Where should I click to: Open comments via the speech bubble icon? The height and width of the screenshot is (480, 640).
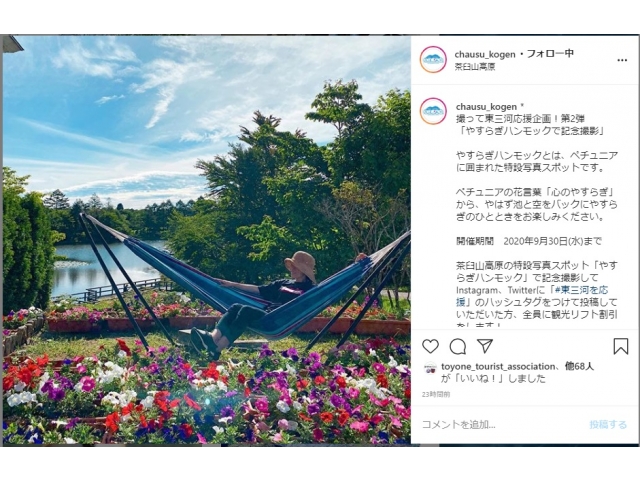(x=458, y=347)
